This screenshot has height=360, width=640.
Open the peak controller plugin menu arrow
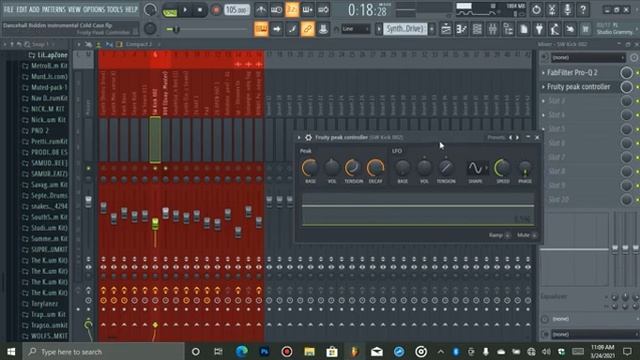coord(299,138)
